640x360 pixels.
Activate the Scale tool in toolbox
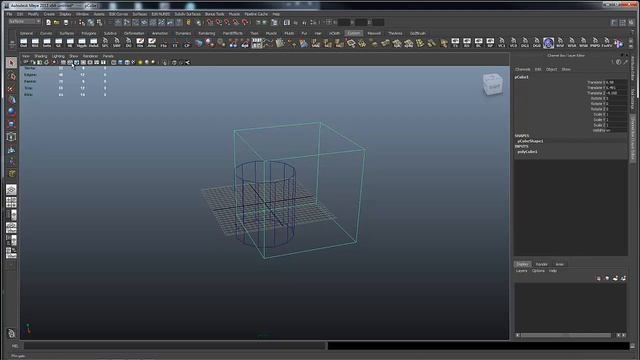point(11,124)
